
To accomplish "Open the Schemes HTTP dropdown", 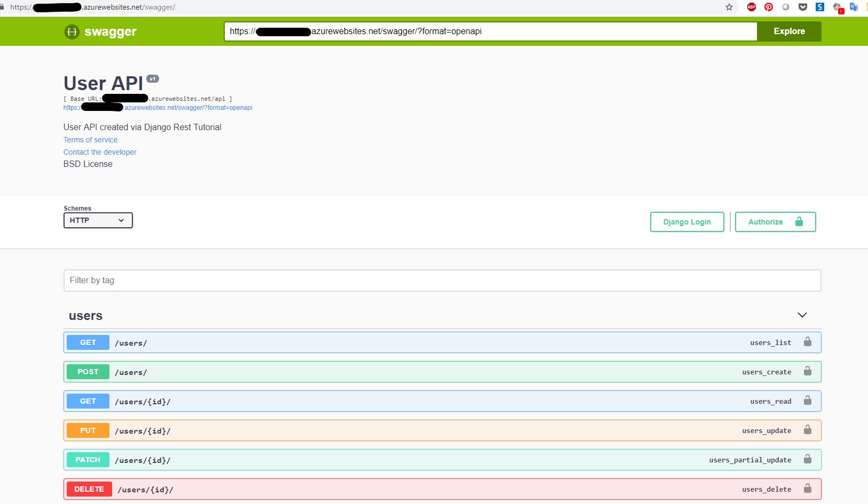I will 98,220.
